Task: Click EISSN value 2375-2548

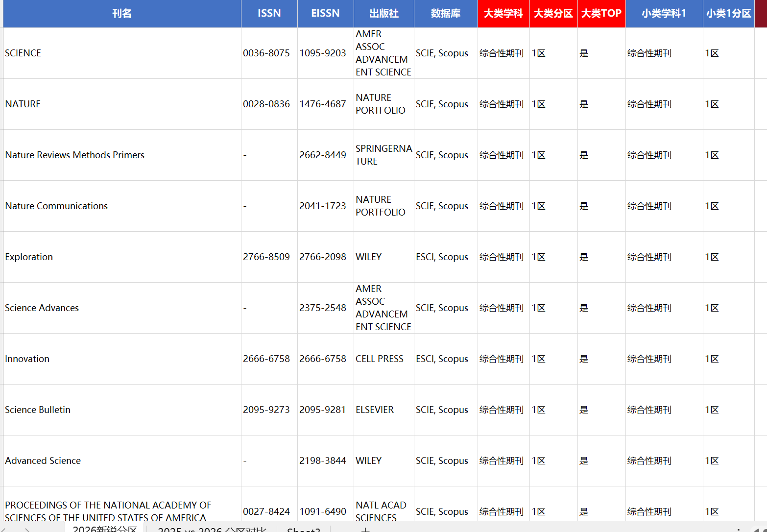Action: tap(326, 308)
